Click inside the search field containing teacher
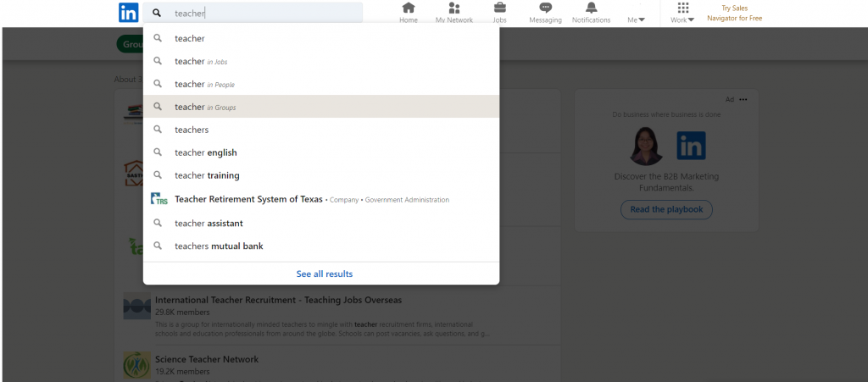The image size is (868, 382). pyautogui.click(x=253, y=14)
